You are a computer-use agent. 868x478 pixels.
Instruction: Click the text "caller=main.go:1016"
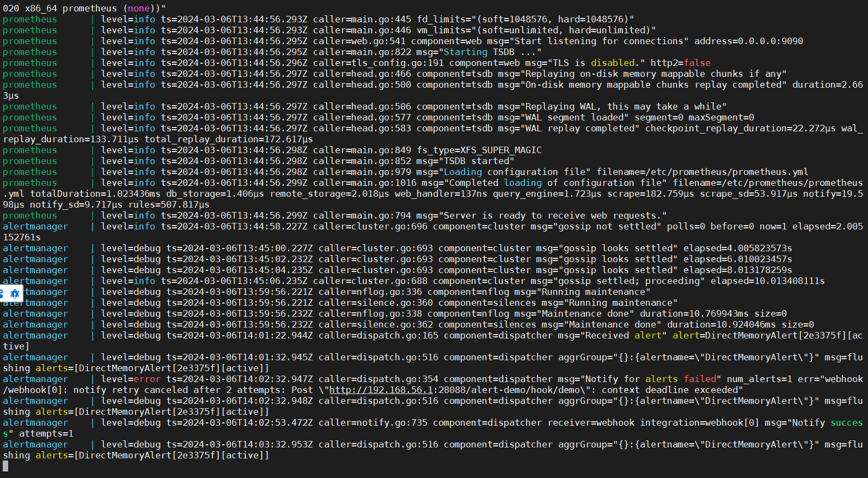pos(365,183)
